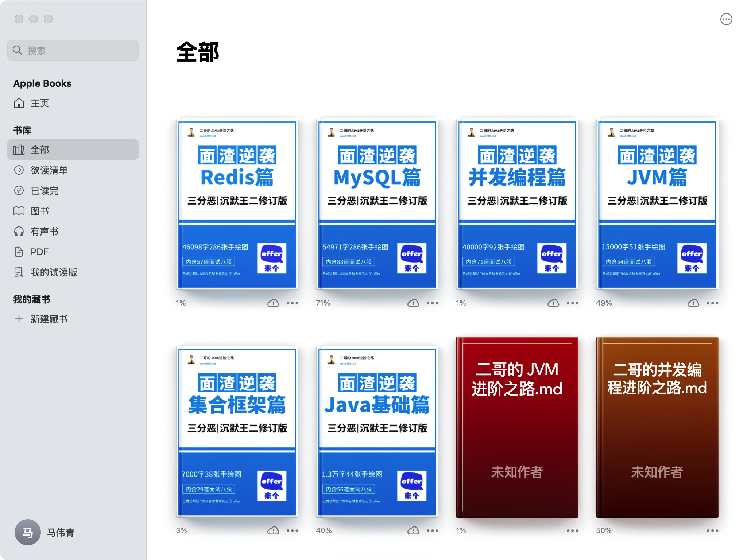
Task: Select the 欲读清单 want-to-read list
Action: pos(49,170)
